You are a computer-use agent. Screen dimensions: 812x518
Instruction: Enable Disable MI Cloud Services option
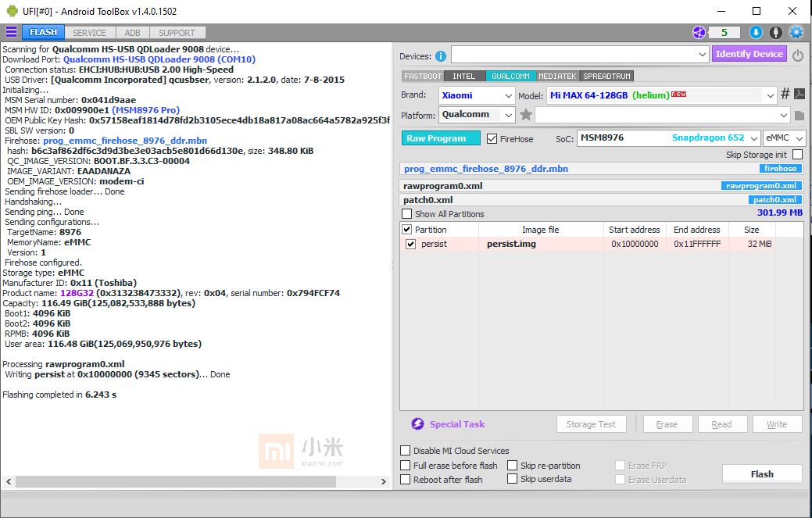[x=406, y=451]
